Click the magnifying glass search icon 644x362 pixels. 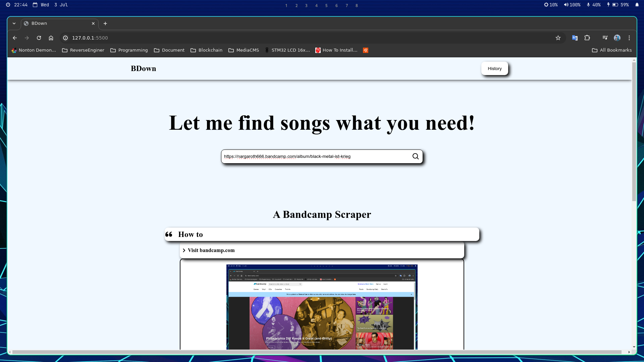tap(416, 156)
